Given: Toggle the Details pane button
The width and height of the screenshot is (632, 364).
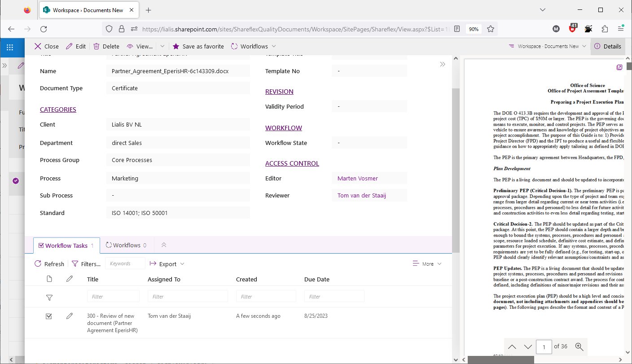Looking at the screenshot, I should 608,46.
